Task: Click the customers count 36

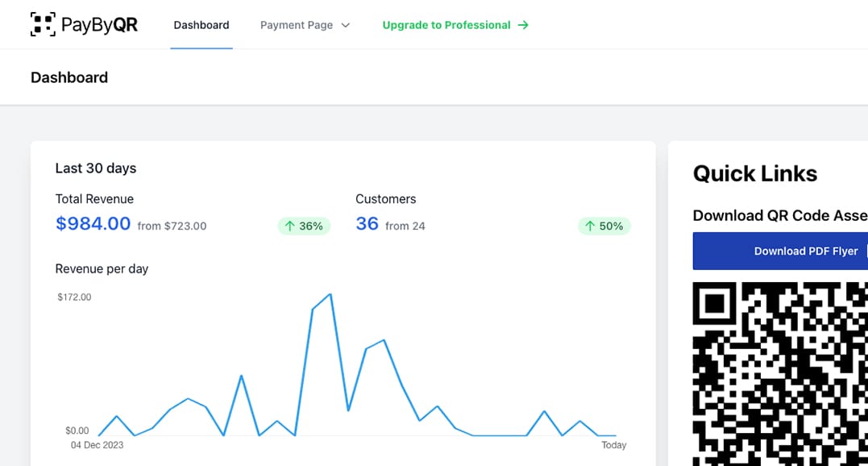Action: click(367, 223)
